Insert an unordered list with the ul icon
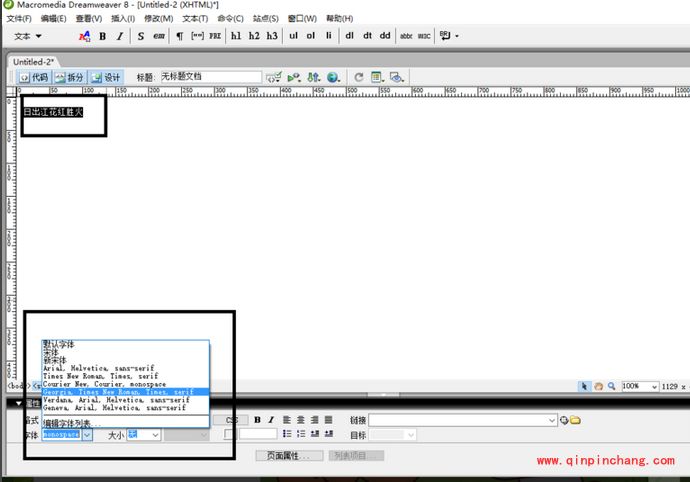This screenshot has width=690, height=482. (x=293, y=36)
